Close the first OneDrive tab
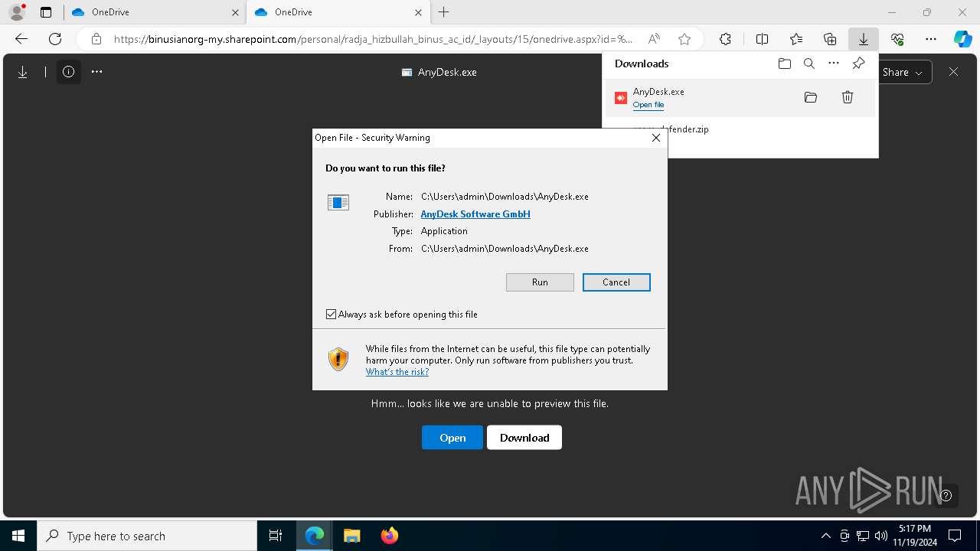The height and width of the screenshot is (551, 980). [x=235, y=12]
